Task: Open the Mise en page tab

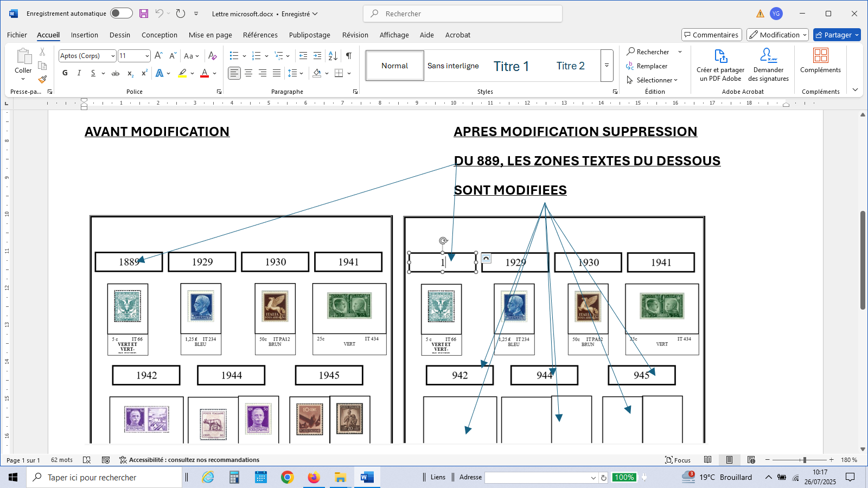Action: pos(210,35)
